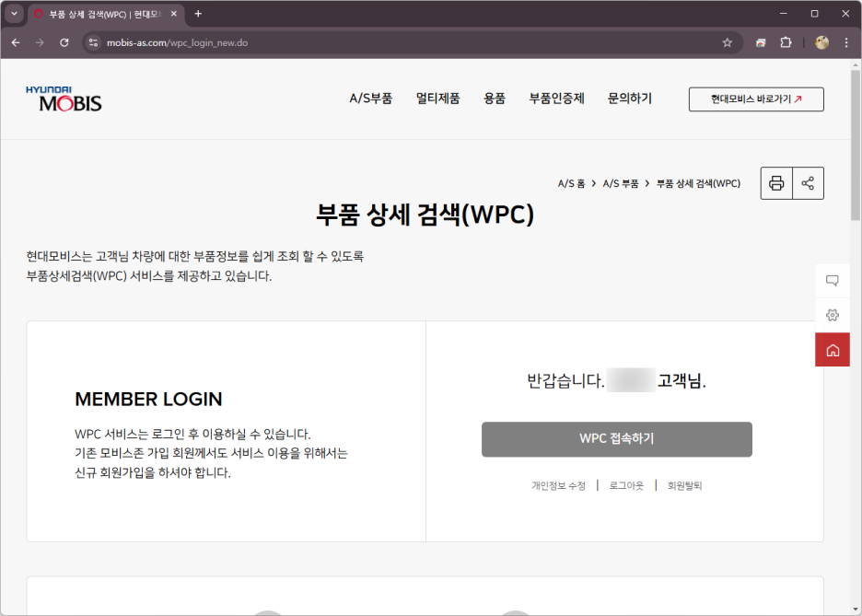
Task: Open the Chrome profile avatar
Action: (821, 43)
